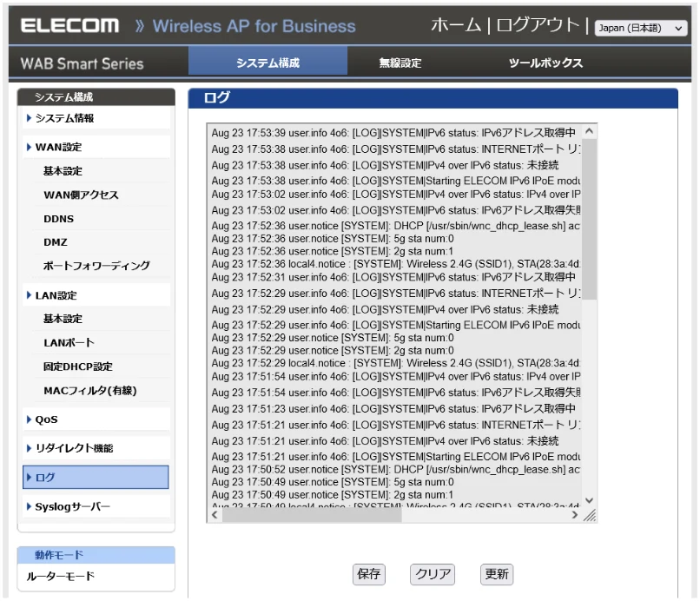Click WAB Smart Series label
The image size is (700, 601).
click(83, 63)
